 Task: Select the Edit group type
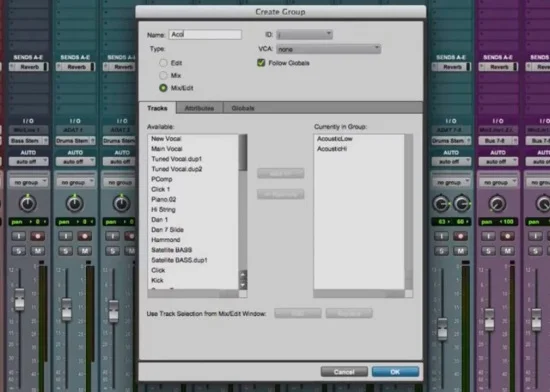tap(163, 63)
